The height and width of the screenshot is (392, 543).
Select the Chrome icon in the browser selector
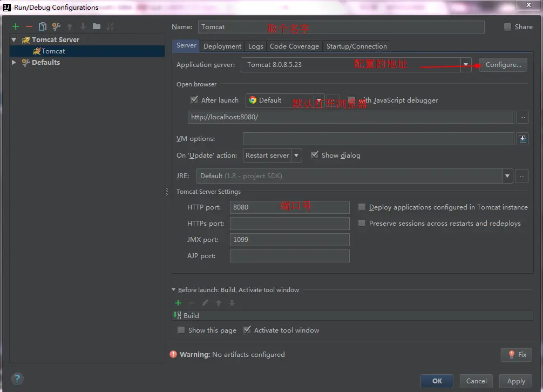253,100
